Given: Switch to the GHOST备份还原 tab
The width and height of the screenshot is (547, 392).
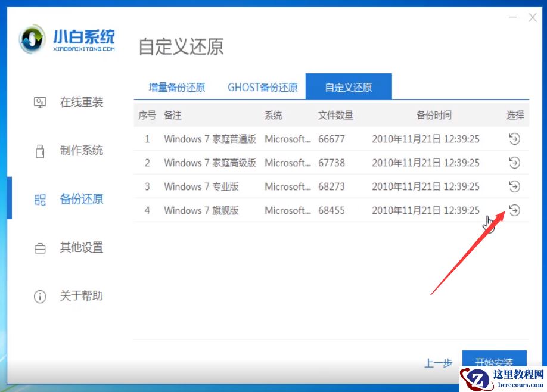Looking at the screenshot, I should (262, 86).
